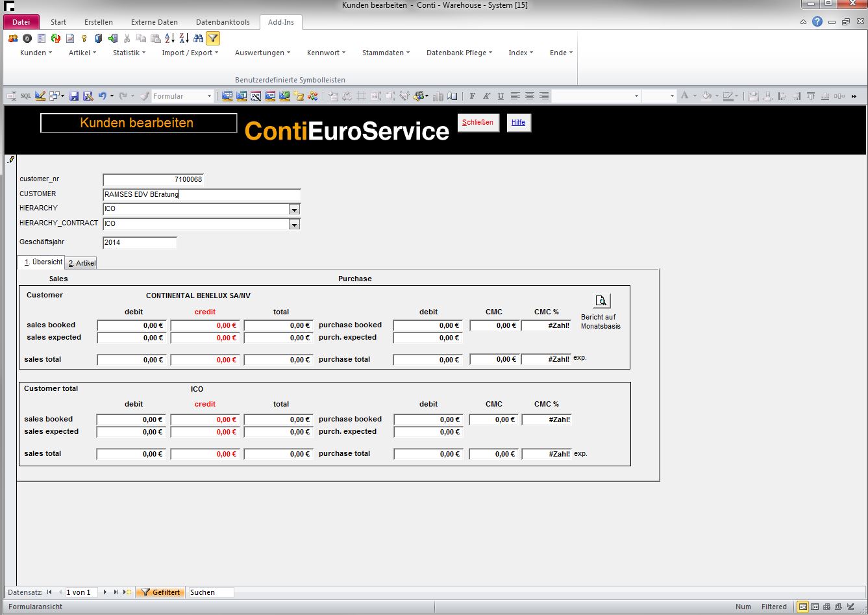Open the Ende menu
The height and width of the screenshot is (615, 868).
(561, 53)
